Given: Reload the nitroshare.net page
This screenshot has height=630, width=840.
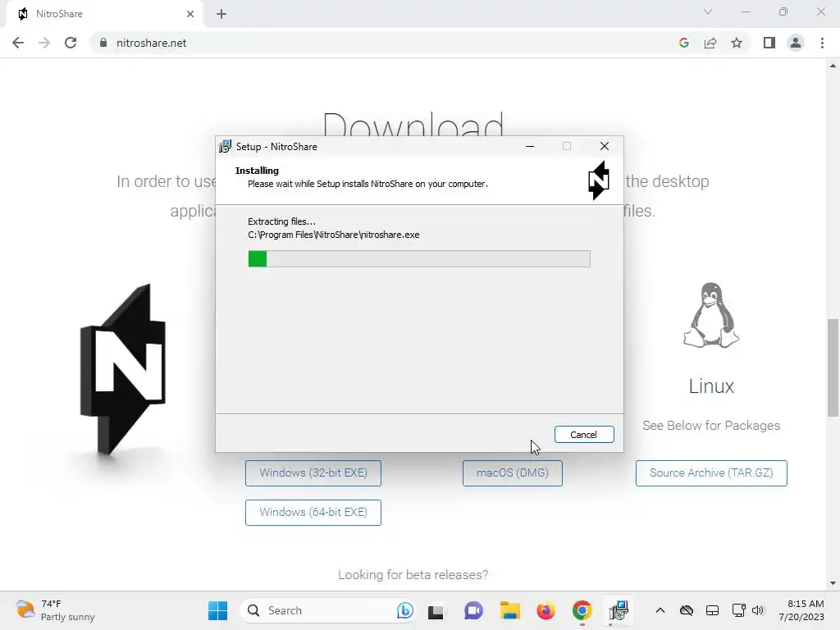Looking at the screenshot, I should (x=71, y=43).
